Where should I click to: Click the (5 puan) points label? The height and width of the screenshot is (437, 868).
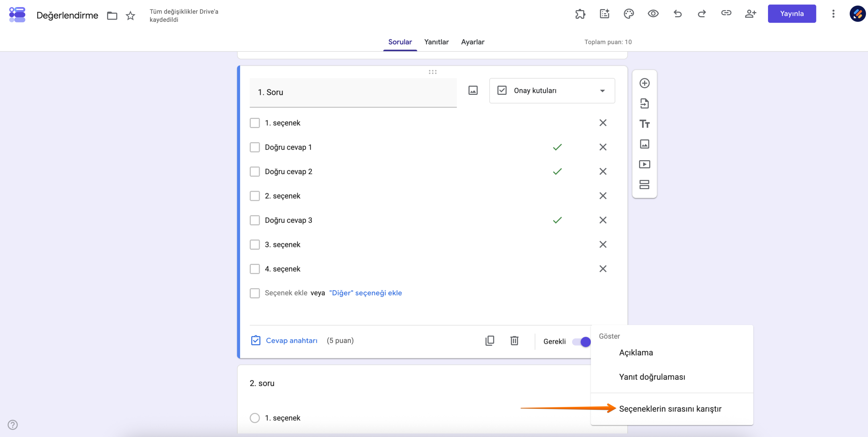[x=340, y=341]
